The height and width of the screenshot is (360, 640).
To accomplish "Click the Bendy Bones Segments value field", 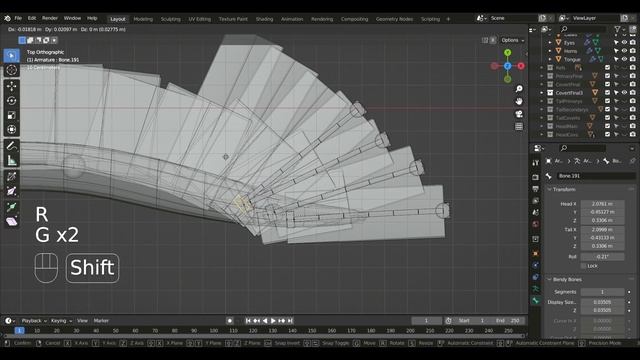I will point(602,292).
